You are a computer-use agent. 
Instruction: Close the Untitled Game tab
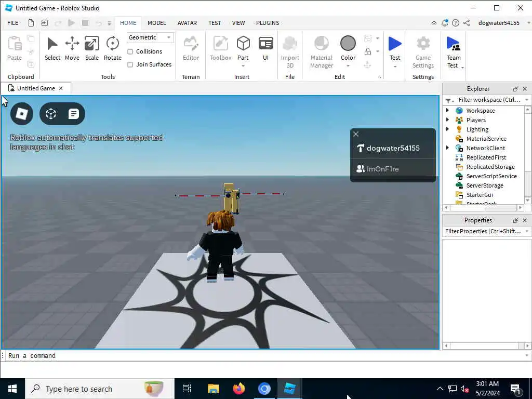(x=61, y=88)
